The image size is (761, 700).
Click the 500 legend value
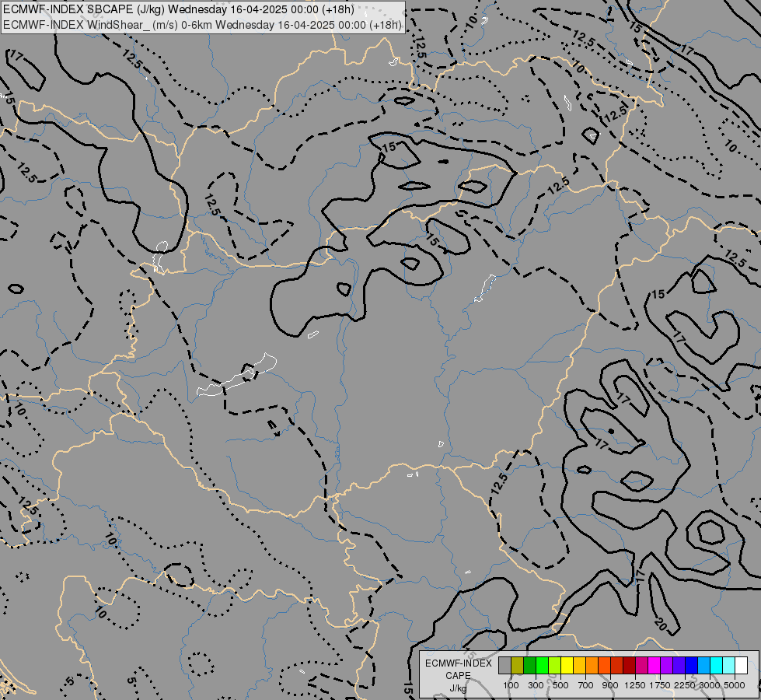[560, 685]
